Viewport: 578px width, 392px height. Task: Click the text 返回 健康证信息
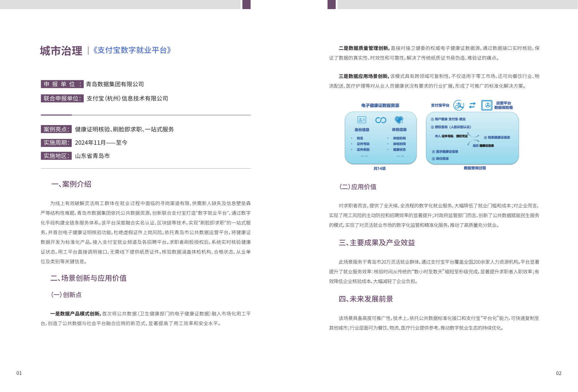click(483, 146)
